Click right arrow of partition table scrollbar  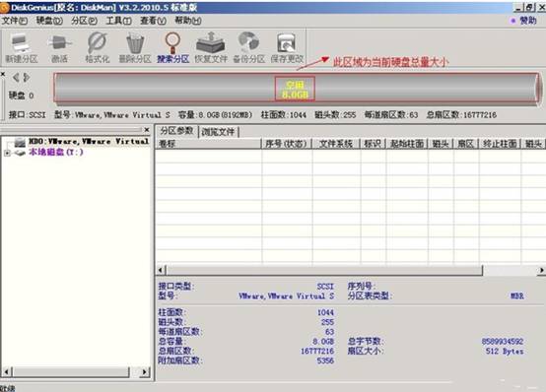tap(541, 270)
